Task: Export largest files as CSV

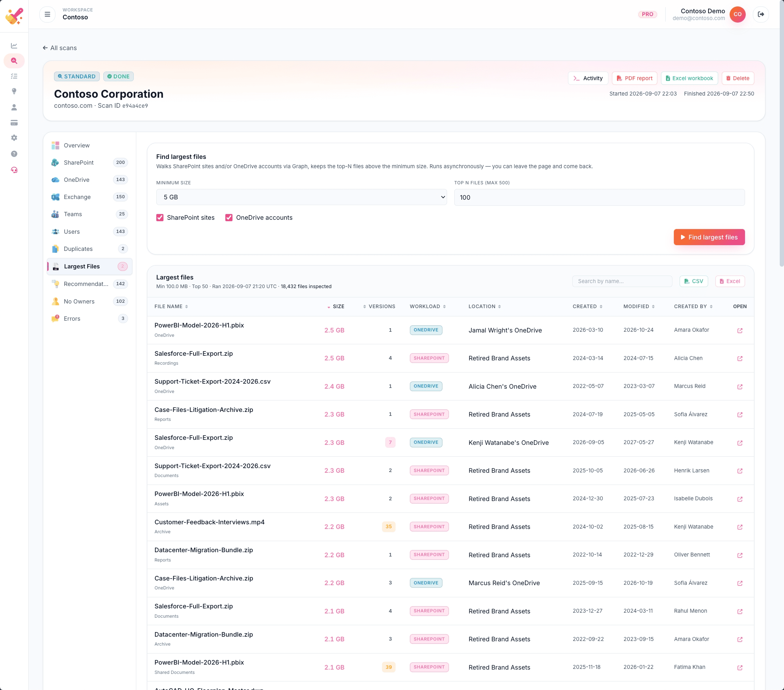Action: tap(694, 281)
